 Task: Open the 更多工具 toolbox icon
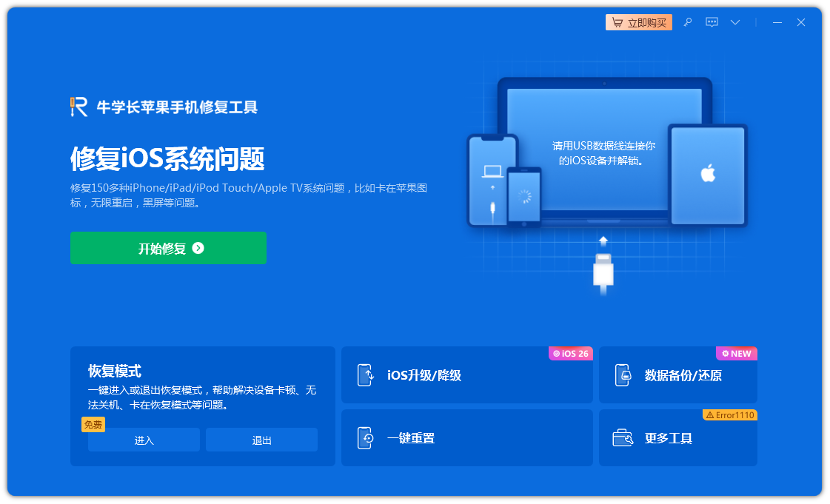click(x=623, y=438)
